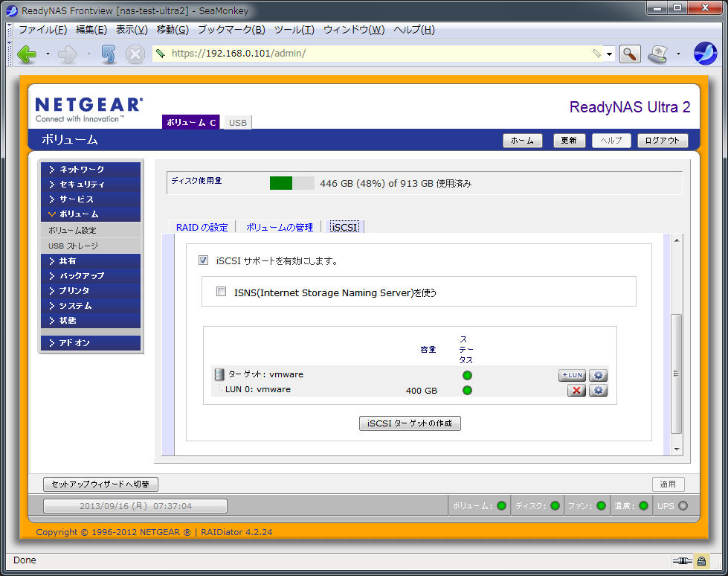The image size is (728, 576).
Task: Click the SeaMonkey throbber logo
Action: [x=705, y=54]
